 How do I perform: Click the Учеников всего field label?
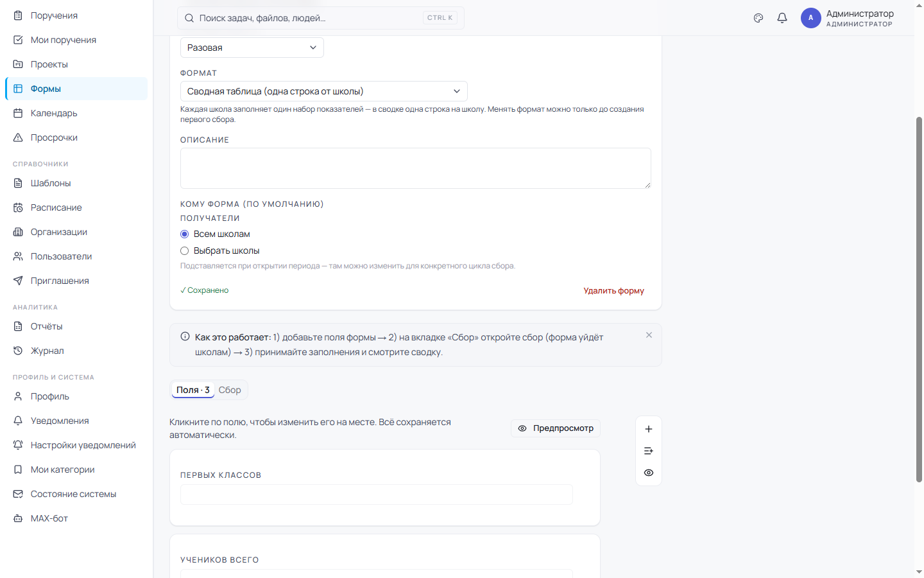pos(219,560)
